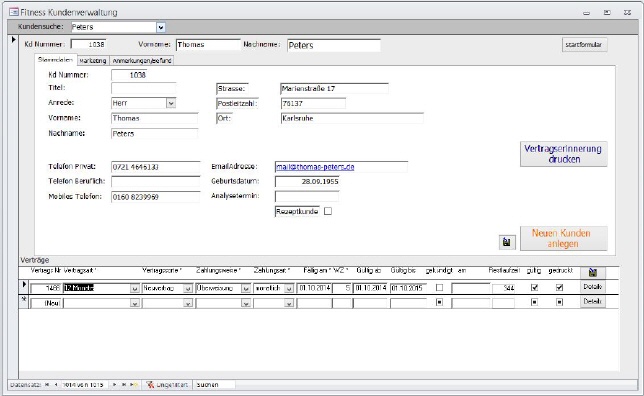Click the Vertrags Nr field 1486

pos(46,288)
